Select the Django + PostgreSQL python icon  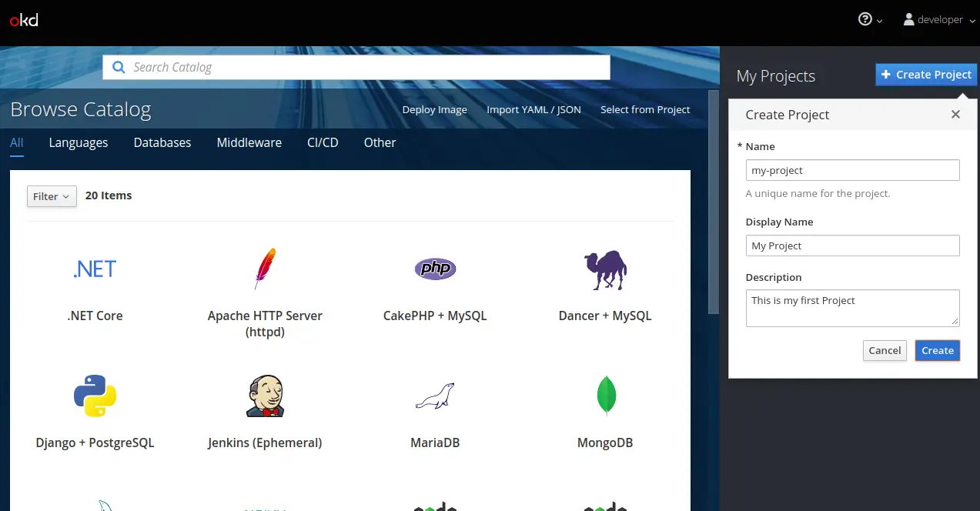(95, 396)
